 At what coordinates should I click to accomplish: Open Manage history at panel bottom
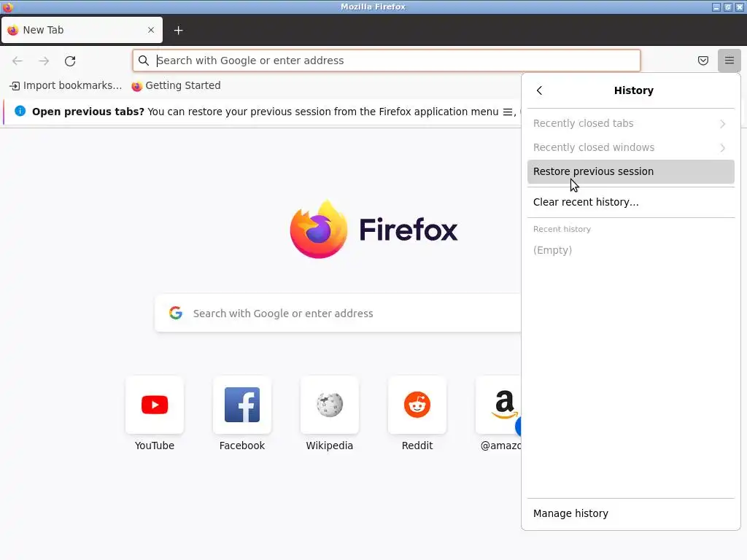pos(630,513)
